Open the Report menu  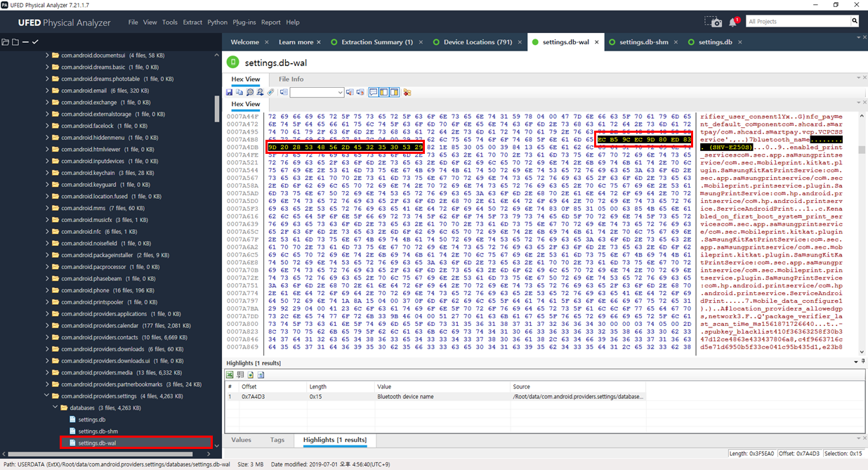(271, 22)
